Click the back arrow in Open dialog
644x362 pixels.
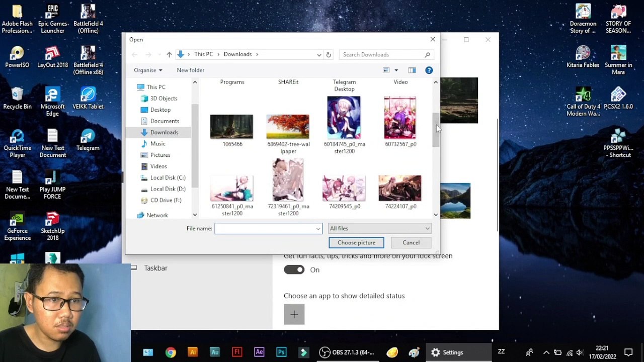click(x=134, y=54)
